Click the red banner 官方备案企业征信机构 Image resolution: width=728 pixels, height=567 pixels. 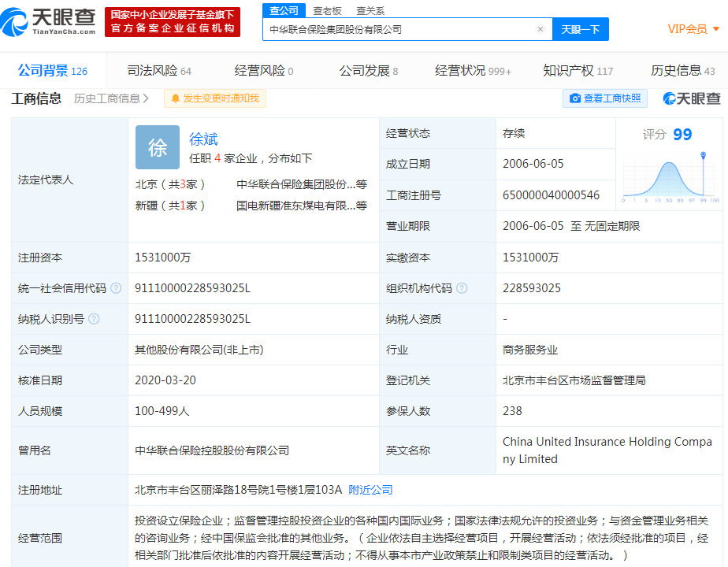173,22
